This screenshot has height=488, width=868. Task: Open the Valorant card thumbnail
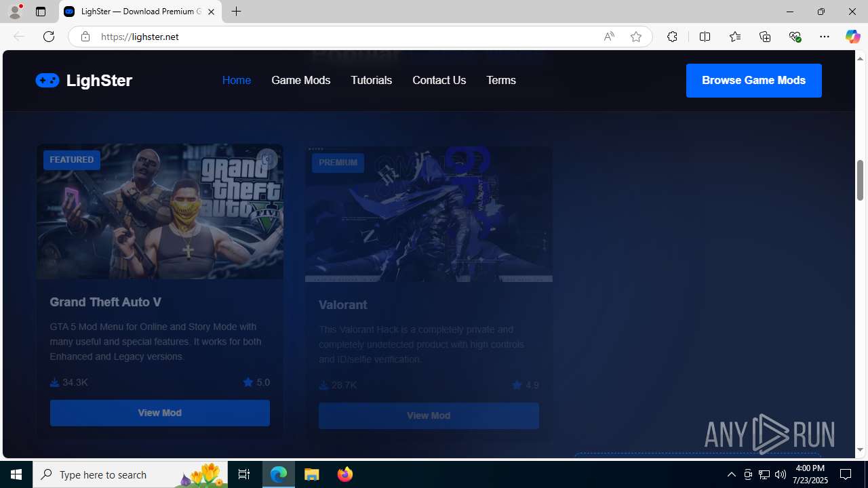click(429, 214)
